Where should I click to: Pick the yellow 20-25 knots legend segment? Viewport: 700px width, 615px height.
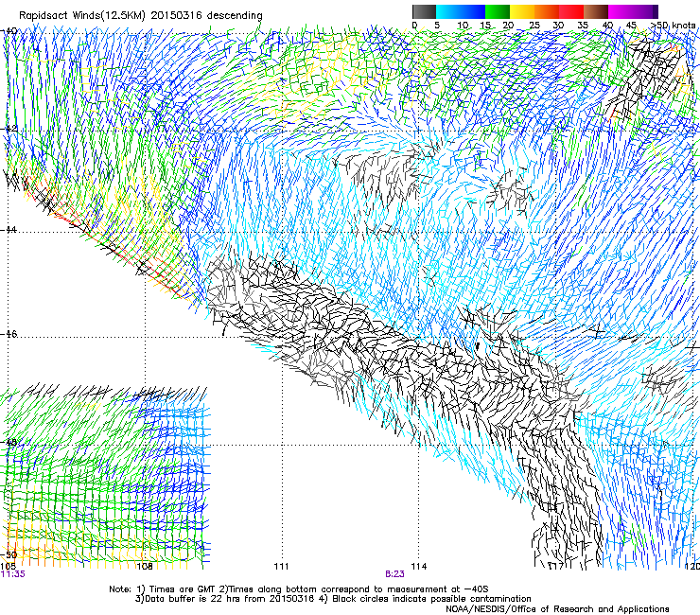tap(522, 11)
